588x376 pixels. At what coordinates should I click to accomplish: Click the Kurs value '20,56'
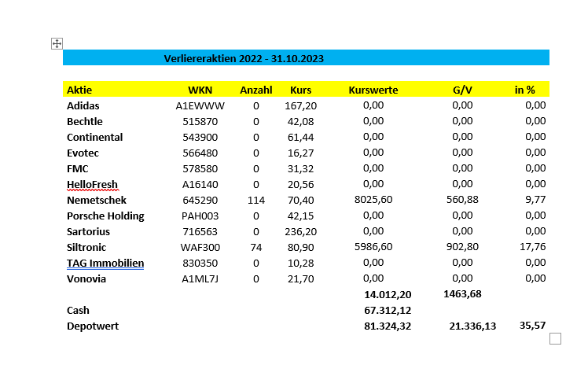[301, 185]
